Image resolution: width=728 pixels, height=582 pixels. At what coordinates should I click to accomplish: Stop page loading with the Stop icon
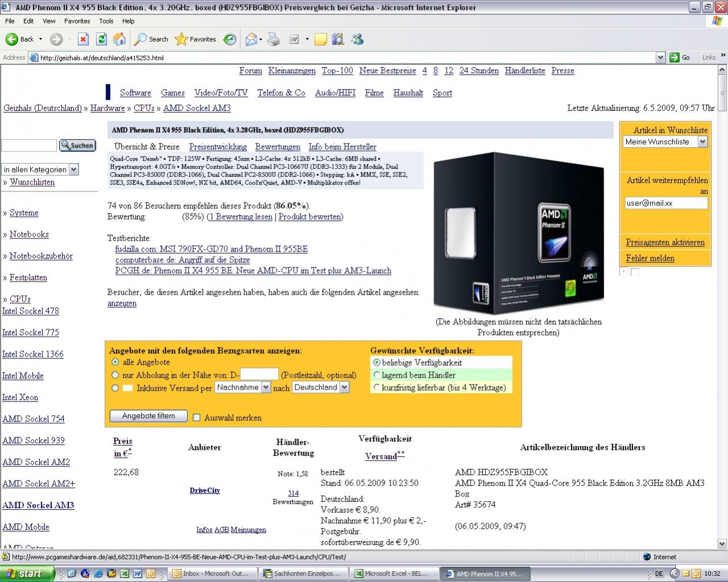pos(84,39)
